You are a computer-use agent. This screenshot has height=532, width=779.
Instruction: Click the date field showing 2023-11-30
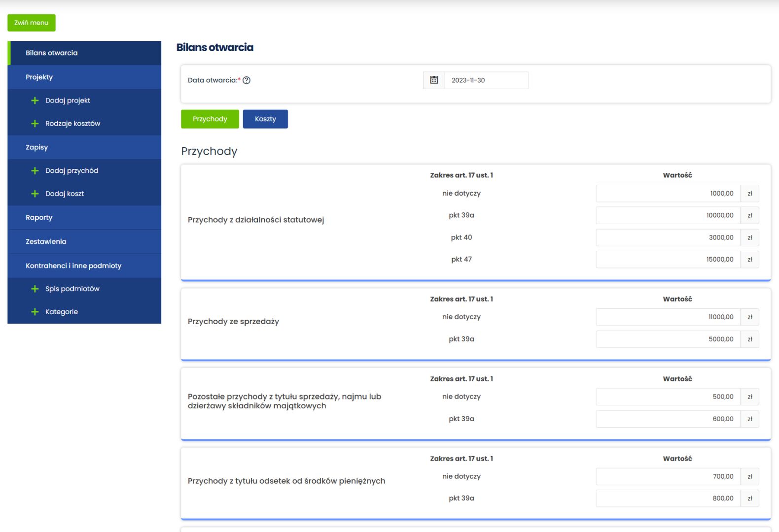tap(486, 80)
